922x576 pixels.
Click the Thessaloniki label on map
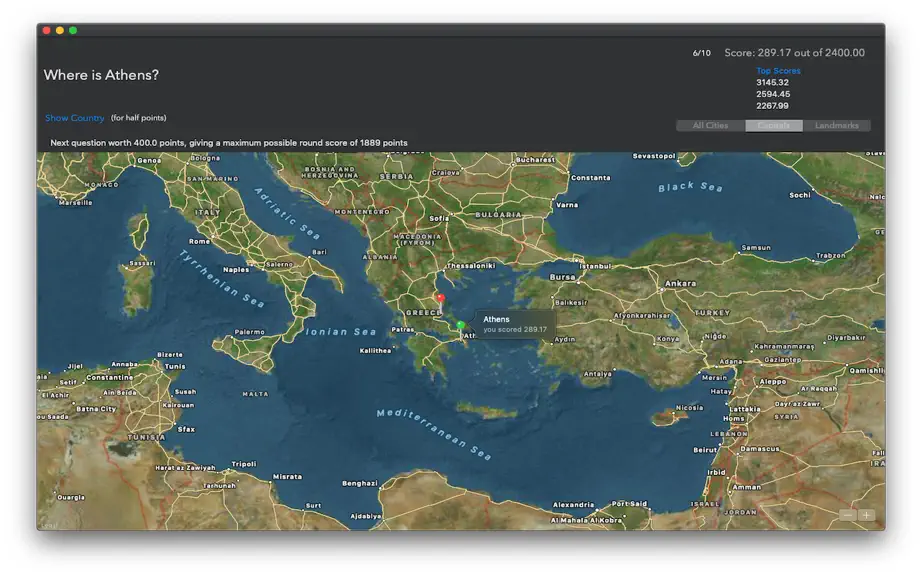[x=471, y=266]
